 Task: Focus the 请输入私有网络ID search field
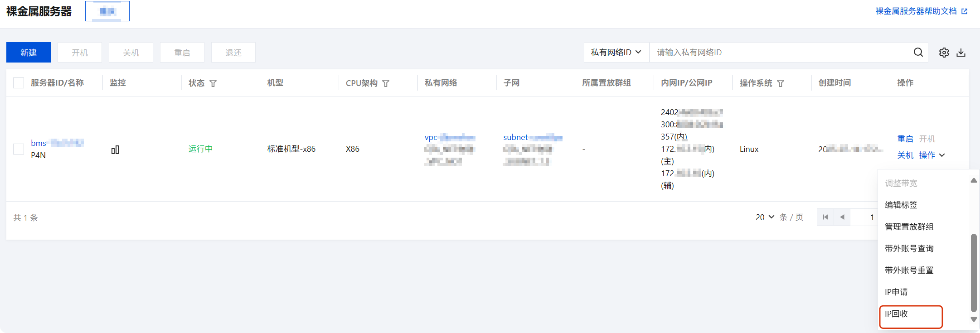(780, 53)
